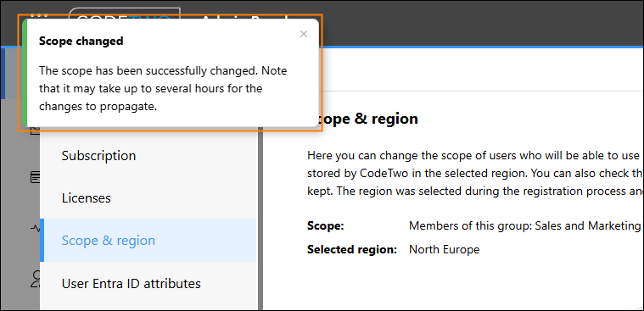Click the activity pulse icon in left rail

click(36, 228)
